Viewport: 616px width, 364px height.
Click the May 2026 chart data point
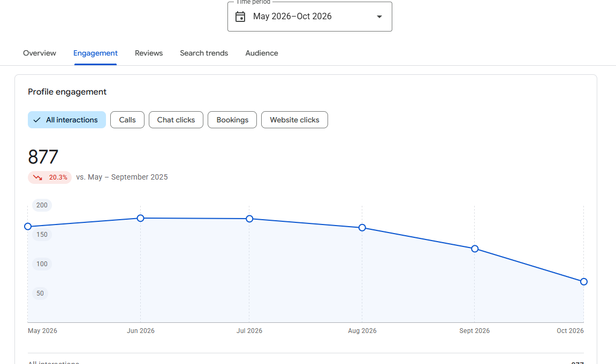28,226
